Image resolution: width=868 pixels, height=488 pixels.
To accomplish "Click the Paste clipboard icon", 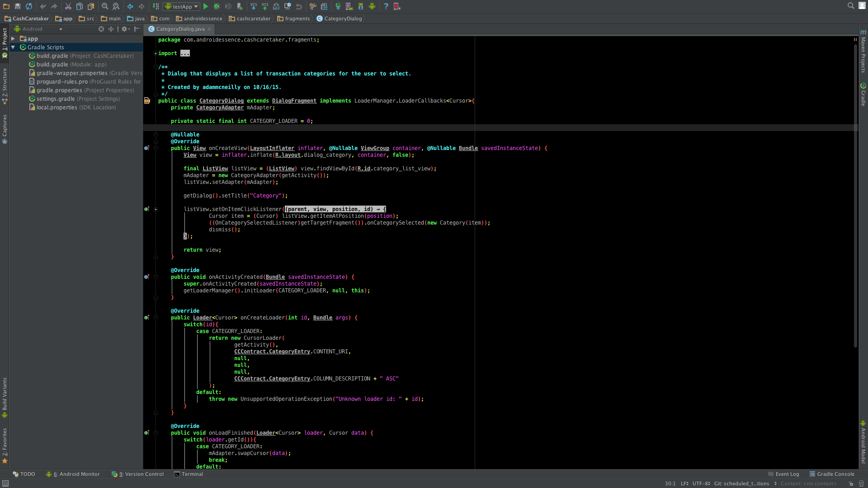I will pos(91,6).
